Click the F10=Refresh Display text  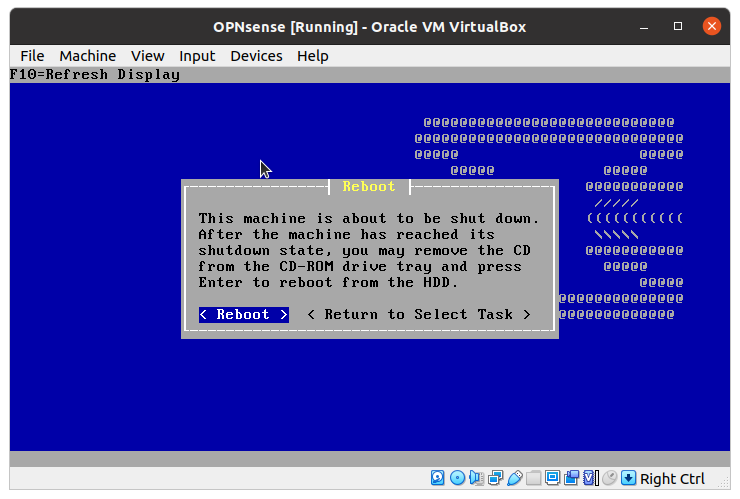(x=94, y=75)
